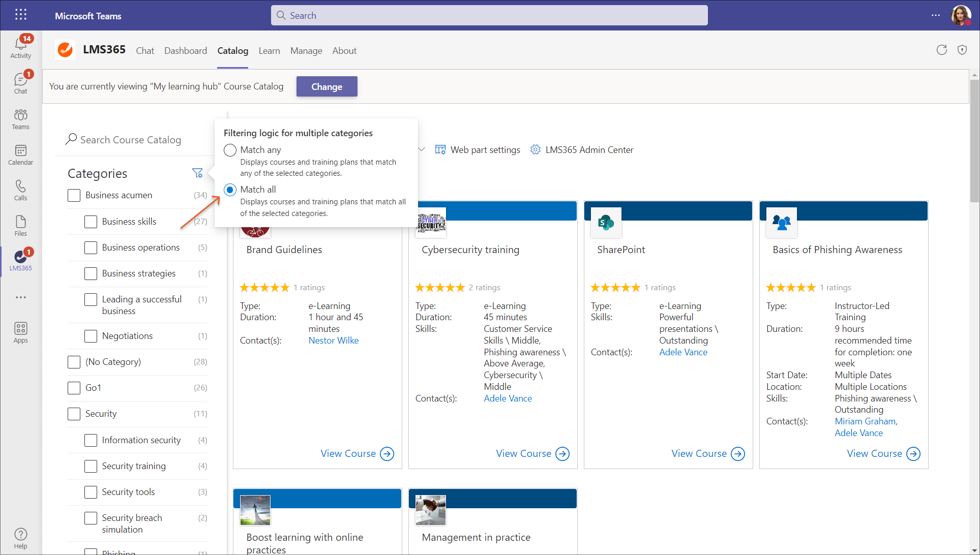Select the Match any radio option
This screenshot has width=980, height=555.
(230, 150)
